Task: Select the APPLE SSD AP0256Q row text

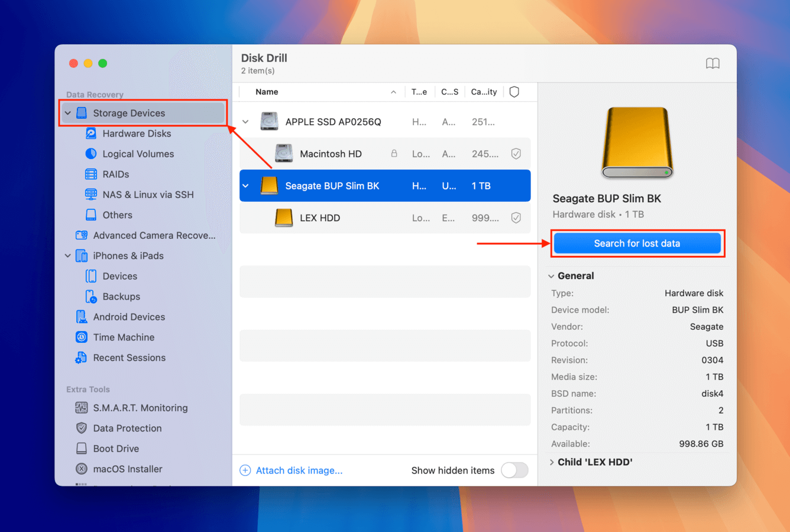Action: coord(333,122)
